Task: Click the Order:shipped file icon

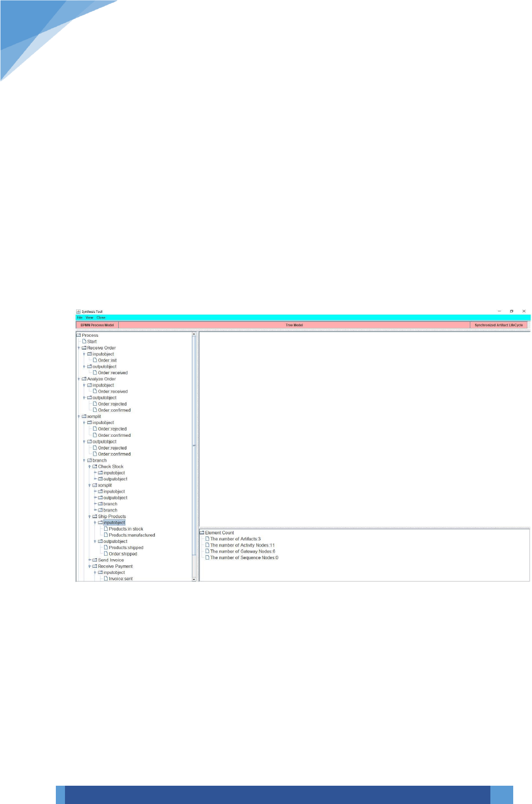Action: (106, 554)
